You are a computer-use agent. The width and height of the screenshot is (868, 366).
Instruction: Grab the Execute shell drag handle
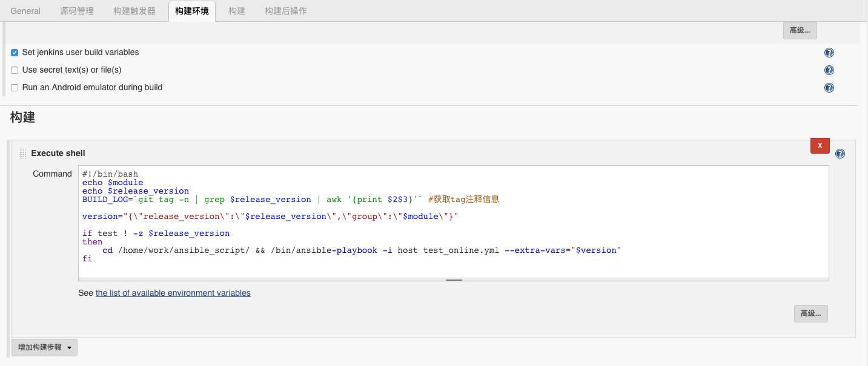tap(22, 154)
